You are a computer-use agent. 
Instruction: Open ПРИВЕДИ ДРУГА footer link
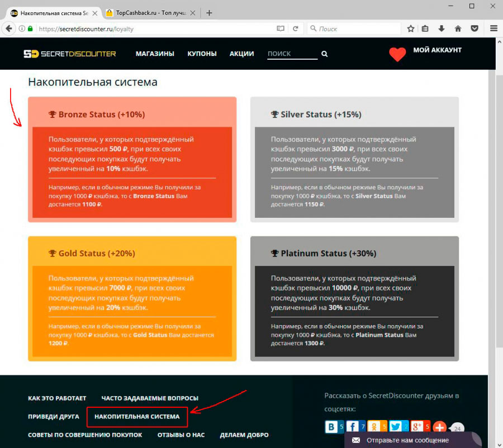point(54,417)
